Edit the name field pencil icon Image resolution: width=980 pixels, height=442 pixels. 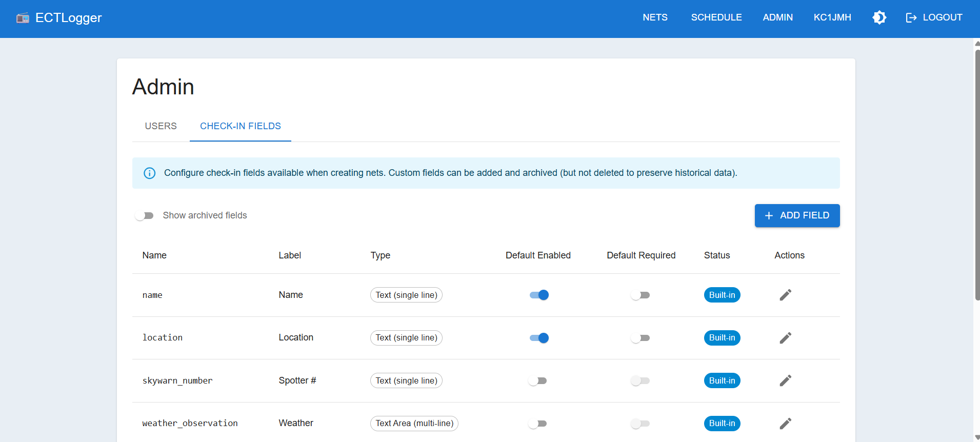(x=785, y=295)
